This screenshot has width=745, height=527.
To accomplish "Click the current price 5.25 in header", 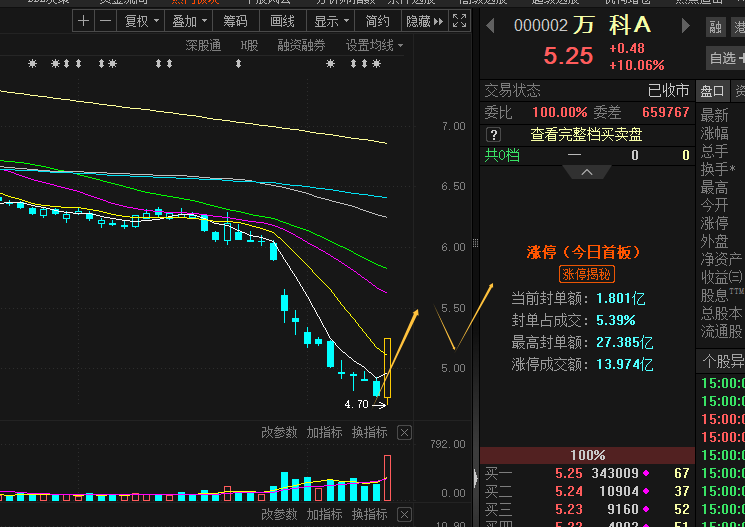I will click(568, 56).
